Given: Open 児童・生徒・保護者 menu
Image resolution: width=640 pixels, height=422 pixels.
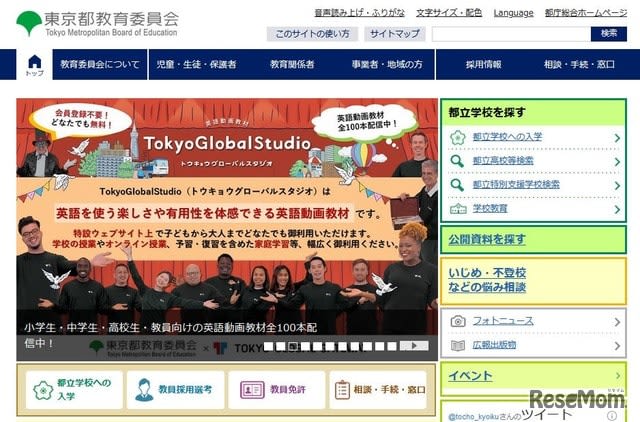Looking at the screenshot, I should (196, 64).
